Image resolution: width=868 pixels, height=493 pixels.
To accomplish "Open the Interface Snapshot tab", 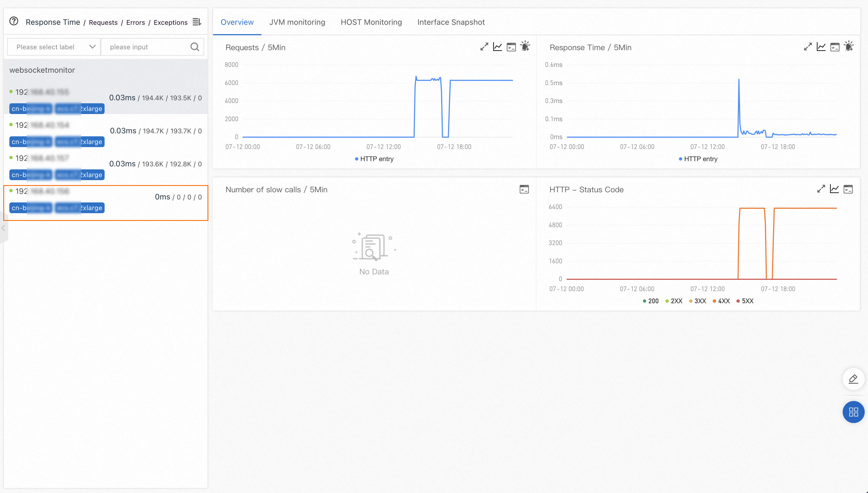I will [x=451, y=22].
